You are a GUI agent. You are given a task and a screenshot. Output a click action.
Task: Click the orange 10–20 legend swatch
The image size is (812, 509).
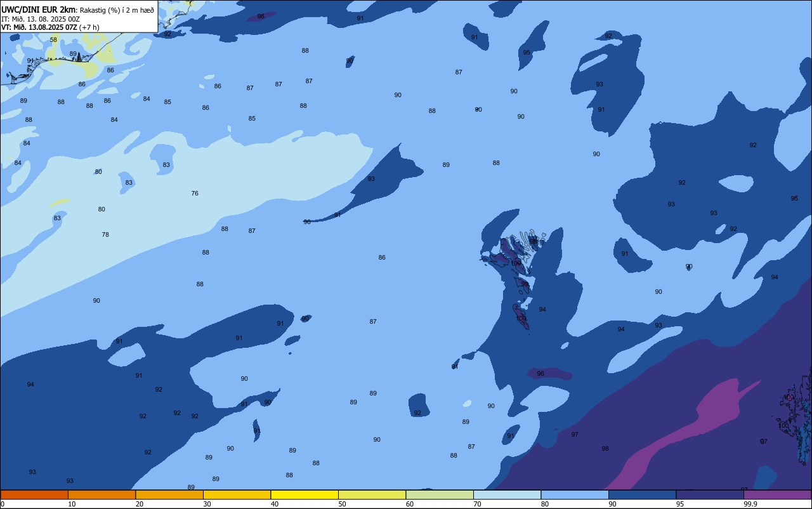(x=101, y=494)
